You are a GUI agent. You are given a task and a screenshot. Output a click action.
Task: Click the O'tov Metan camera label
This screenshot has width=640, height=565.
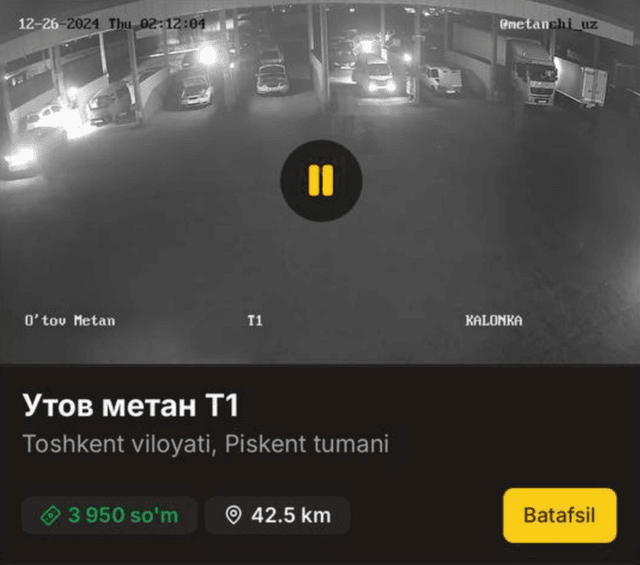(x=70, y=320)
